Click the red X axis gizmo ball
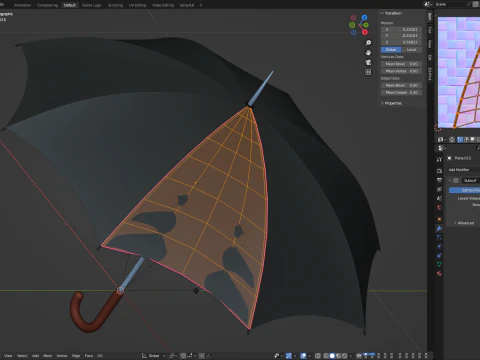 (x=365, y=32)
